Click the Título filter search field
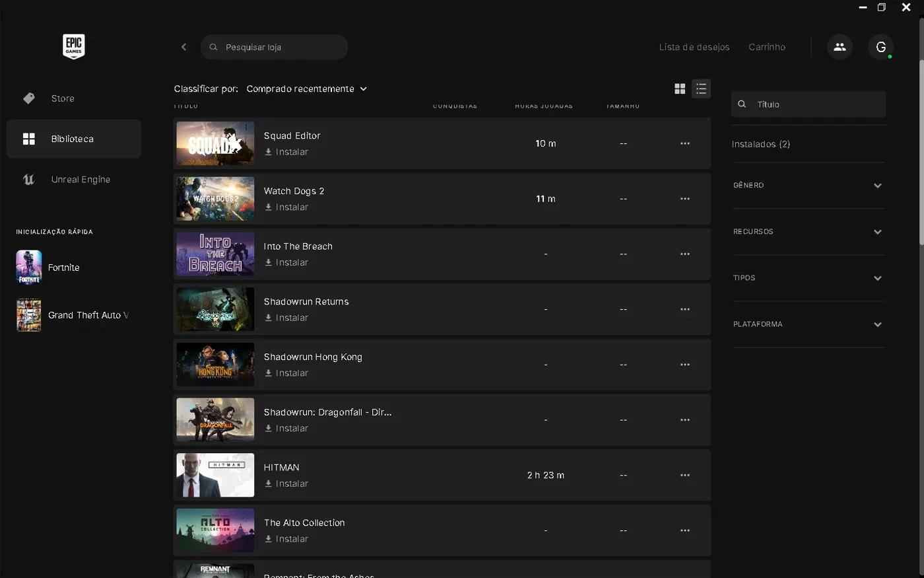924x578 pixels. [808, 104]
